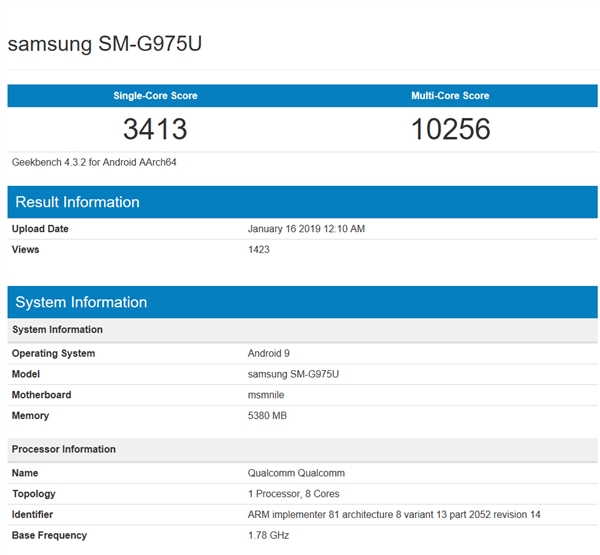Screen dimensions: 600x555
Task: Click the Android 9 value
Action: click(x=269, y=353)
